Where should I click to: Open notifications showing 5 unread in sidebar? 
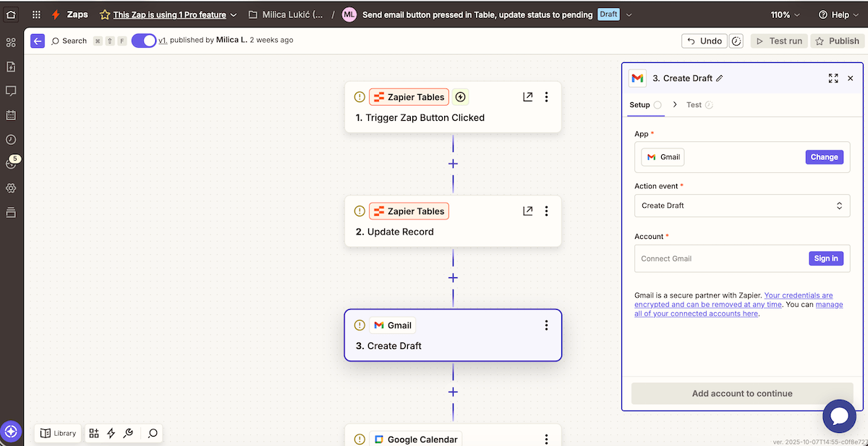[x=10, y=163]
